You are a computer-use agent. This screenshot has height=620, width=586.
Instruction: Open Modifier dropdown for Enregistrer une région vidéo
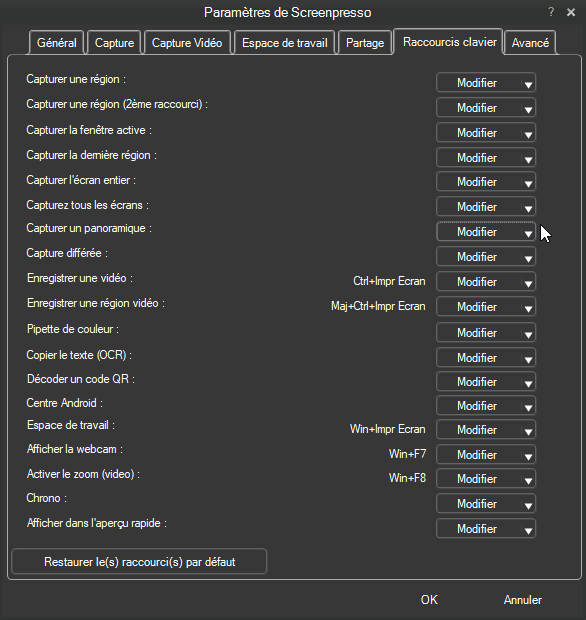click(x=486, y=307)
